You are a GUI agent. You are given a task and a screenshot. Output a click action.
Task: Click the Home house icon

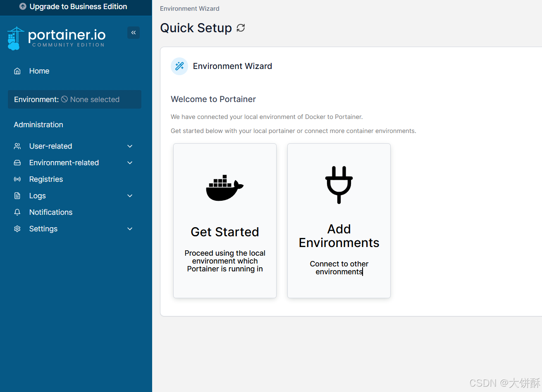[x=17, y=71]
